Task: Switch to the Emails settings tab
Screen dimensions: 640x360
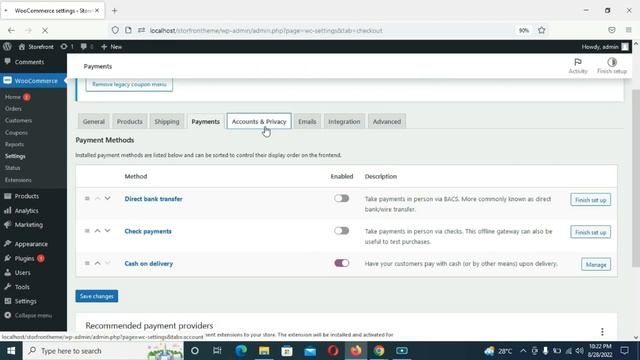Action: click(307, 122)
